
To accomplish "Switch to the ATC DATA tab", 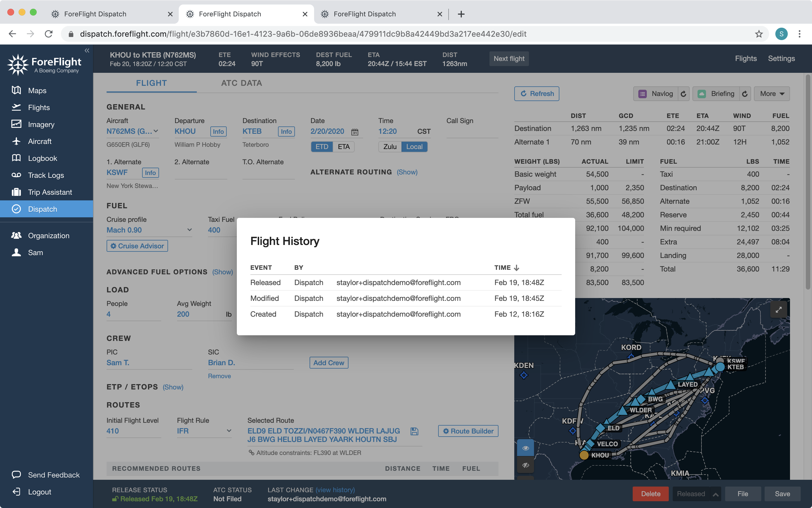I will (x=242, y=83).
